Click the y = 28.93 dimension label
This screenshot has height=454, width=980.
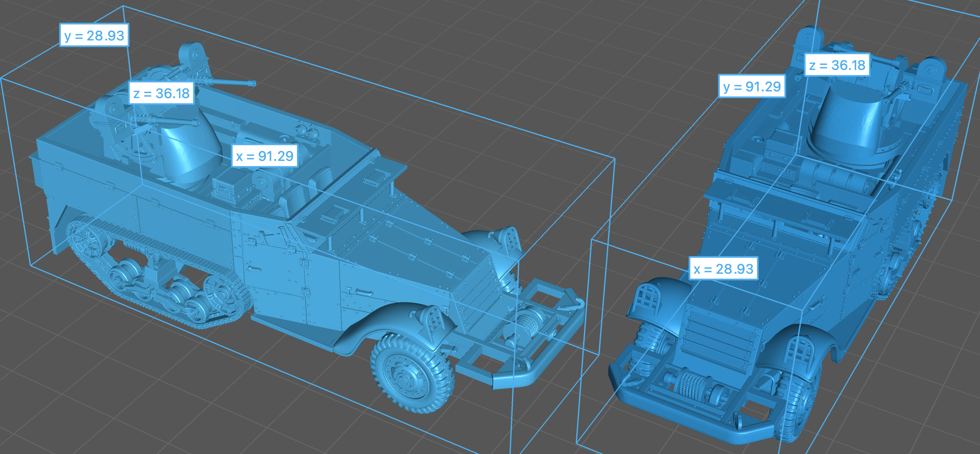pos(94,35)
